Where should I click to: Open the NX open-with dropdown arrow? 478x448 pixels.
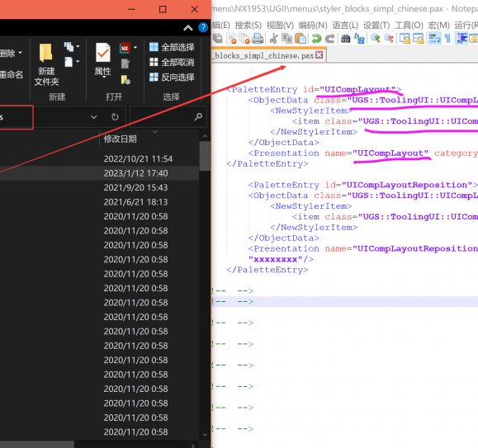pos(135,48)
